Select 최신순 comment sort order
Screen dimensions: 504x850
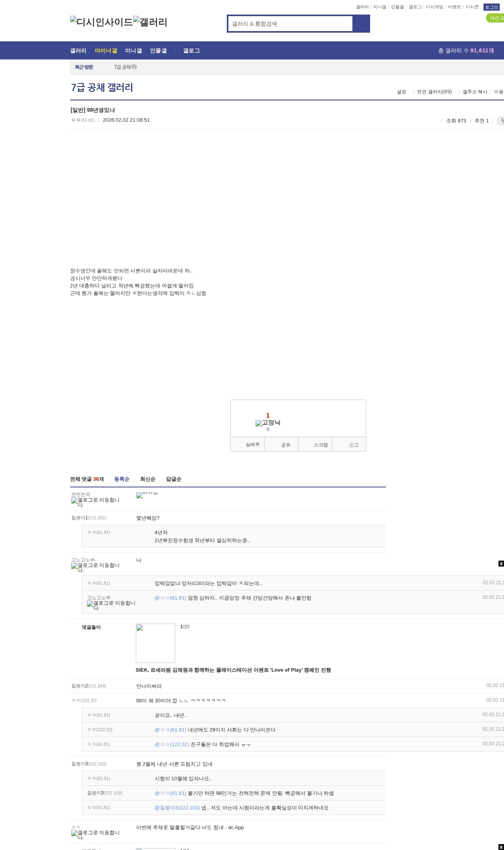[148, 479]
